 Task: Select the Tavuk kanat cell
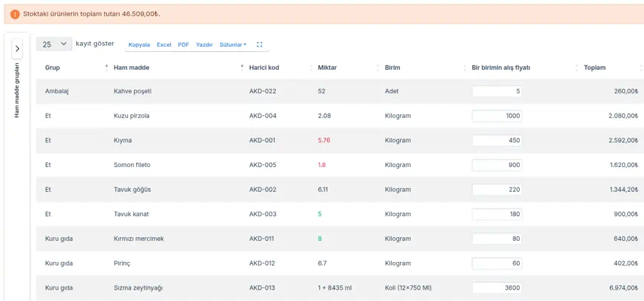pyautogui.click(x=131, y=214)
